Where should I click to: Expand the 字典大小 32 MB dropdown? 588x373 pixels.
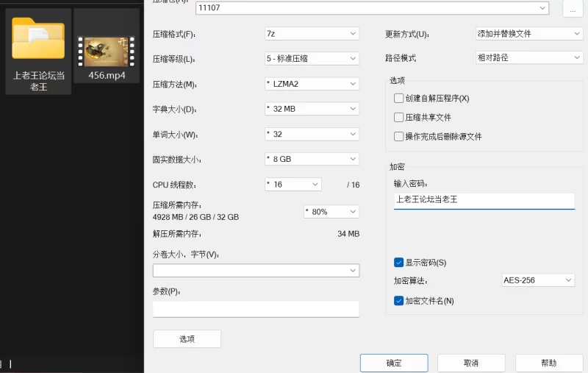click(312, 109)
